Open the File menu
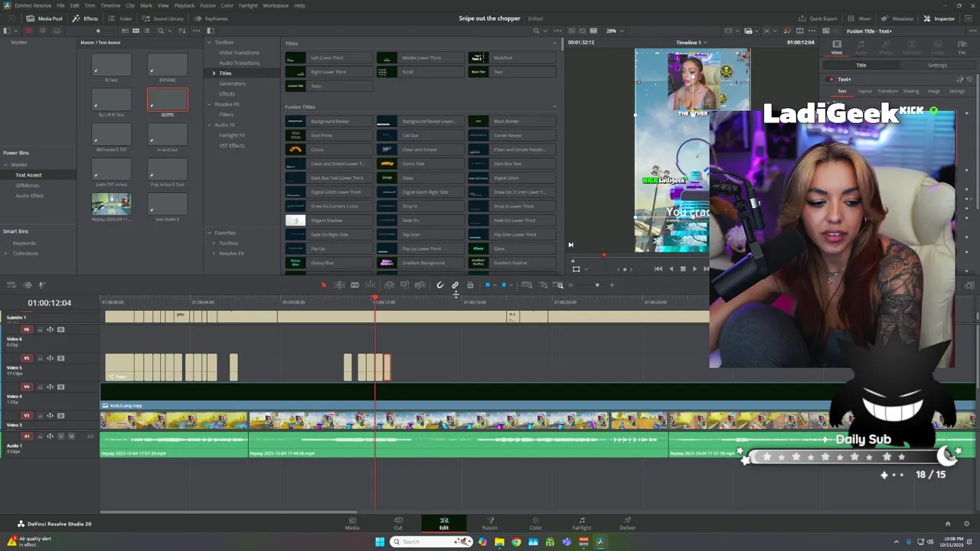 [60, 5]
